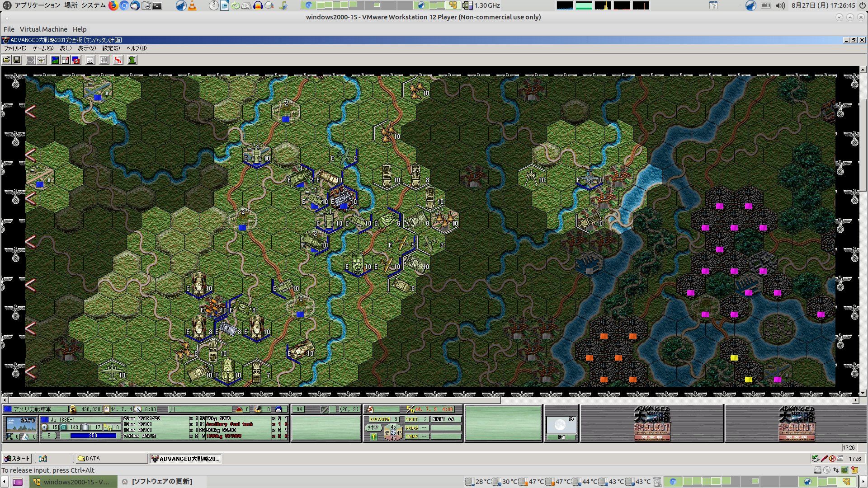This screenshot has width=868, height=488.
Task: Click the blue and red emblem toolbar icon
Action: click(76, 60)
